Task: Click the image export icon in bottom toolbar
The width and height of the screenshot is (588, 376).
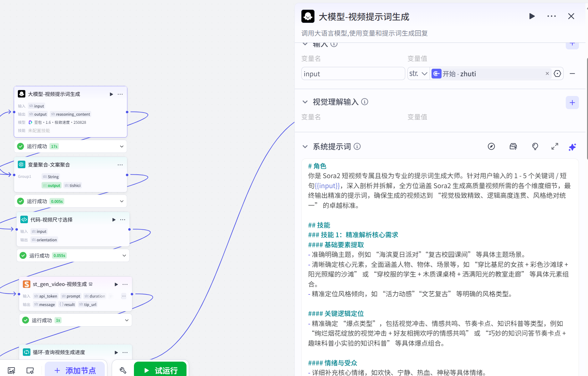Action: [x=11, y=370]
